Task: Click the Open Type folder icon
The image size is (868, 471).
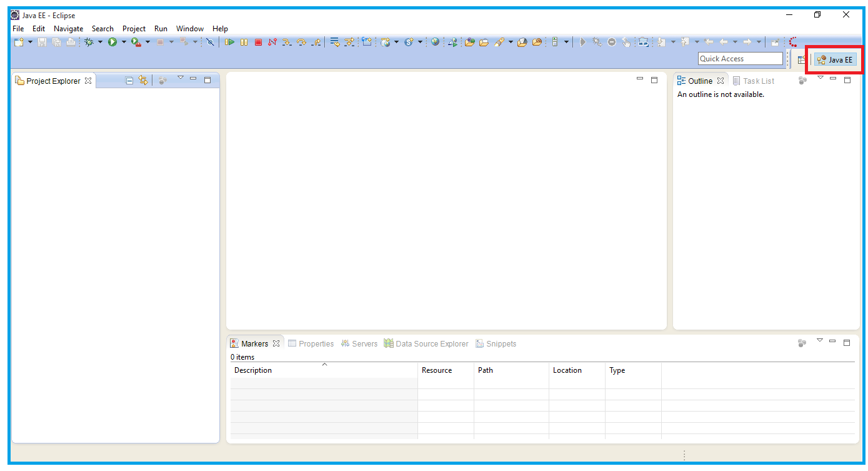Action: (x=469, y=42)
